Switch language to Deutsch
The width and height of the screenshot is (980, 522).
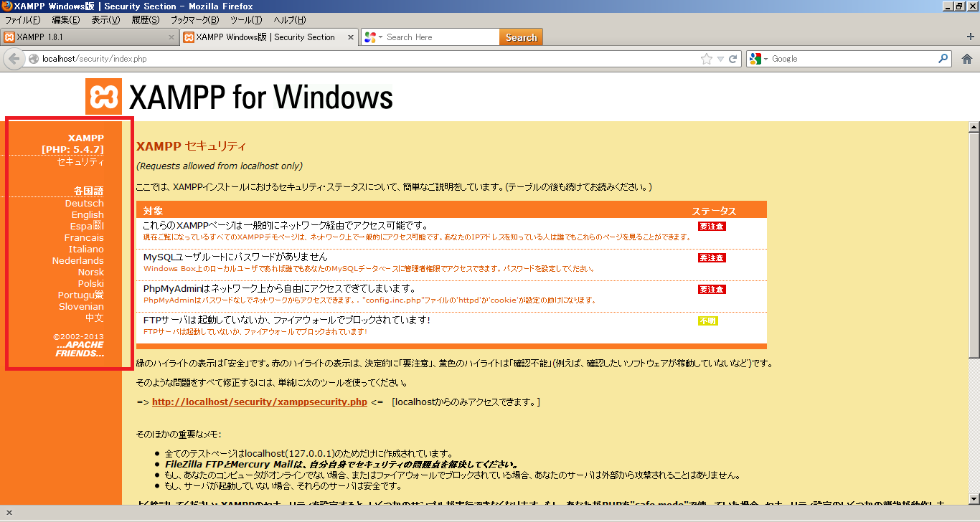click(x=84, y=203)
